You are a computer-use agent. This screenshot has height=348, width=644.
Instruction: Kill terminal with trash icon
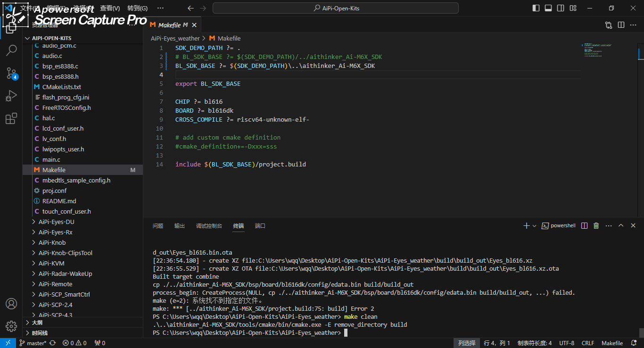tap(596, 226)
